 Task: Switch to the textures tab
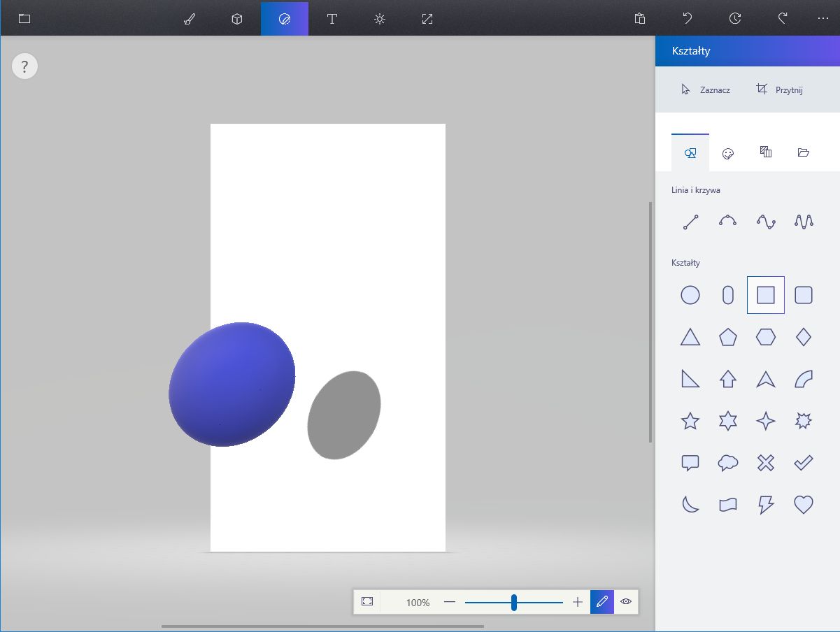pos(765,153)
